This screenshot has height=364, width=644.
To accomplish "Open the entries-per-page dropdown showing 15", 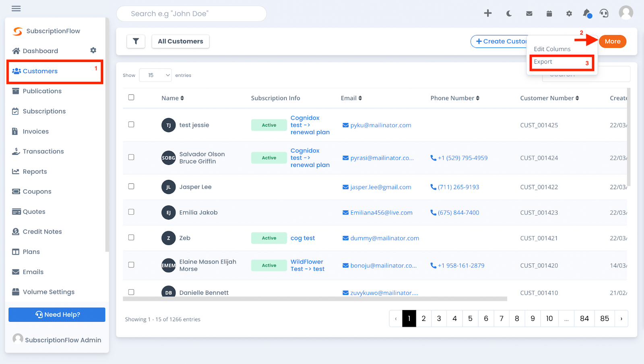I will tap(155, 75).
